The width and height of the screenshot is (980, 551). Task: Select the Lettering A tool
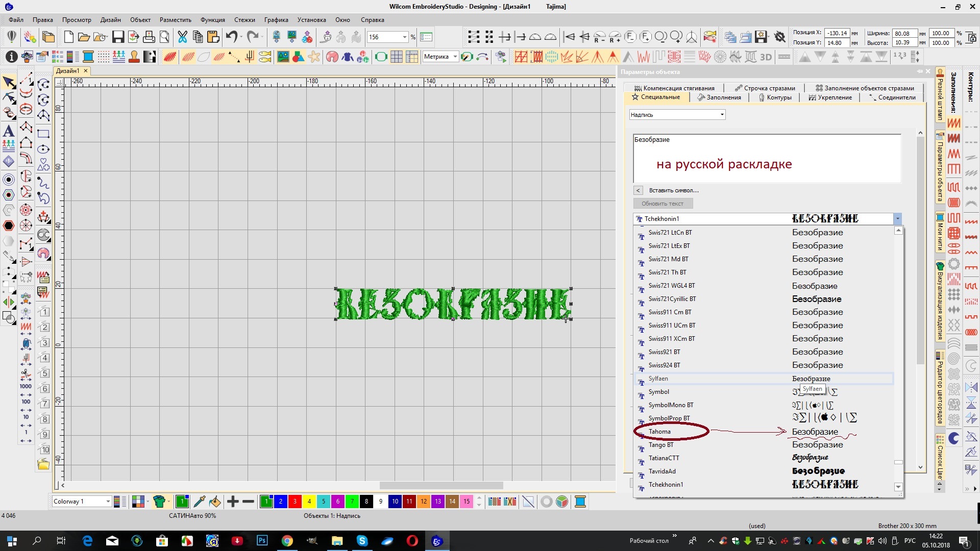9,131
